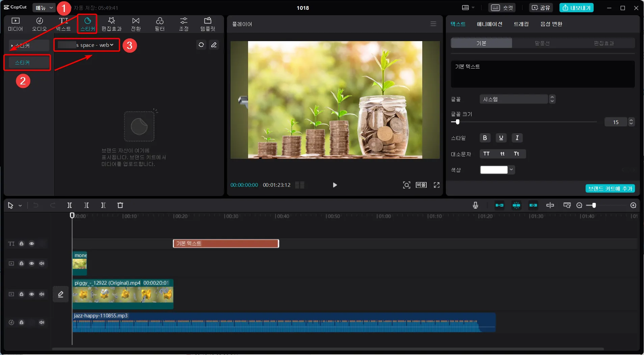This screenshot has height=355, width=644.
Task: Open the player panel hamburger menu
Action: pos(433,24)
